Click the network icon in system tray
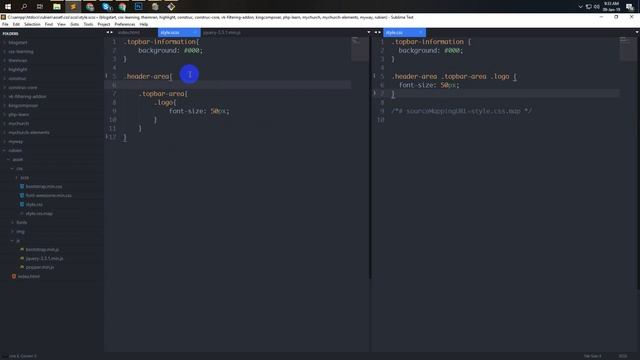Image resolution: width=640 pixels, height=360 pixels. [x=589, y=7]
